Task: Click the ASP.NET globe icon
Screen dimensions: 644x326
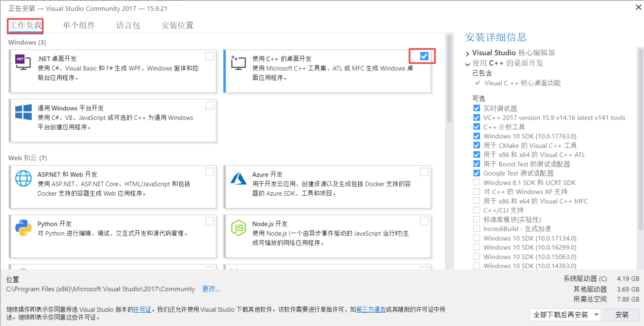Action: click(x=23, y=178)
